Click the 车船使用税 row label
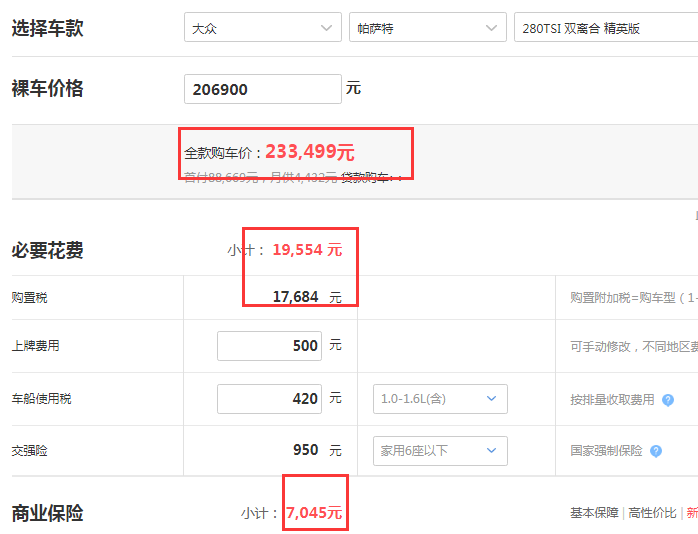Viewport: 698px width, 534px height. coord(41,399)
